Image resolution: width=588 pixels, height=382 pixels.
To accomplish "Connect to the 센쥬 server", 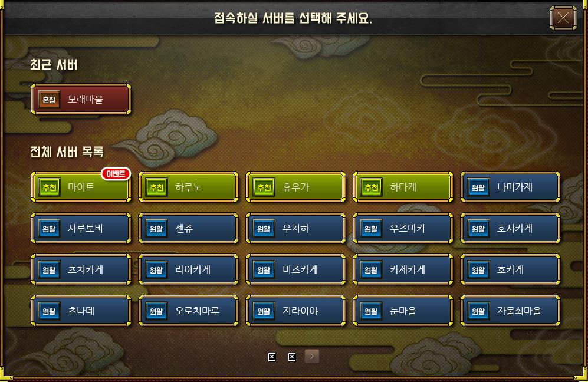I will tap(188, 228).
